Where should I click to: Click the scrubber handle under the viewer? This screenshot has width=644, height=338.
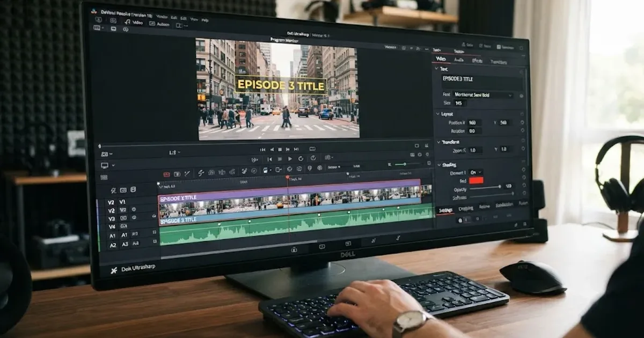[99, 146]
